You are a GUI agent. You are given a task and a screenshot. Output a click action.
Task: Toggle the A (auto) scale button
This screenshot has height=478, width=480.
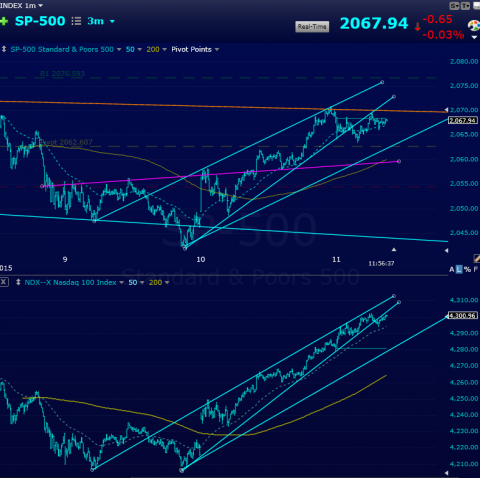coord(452,269)
